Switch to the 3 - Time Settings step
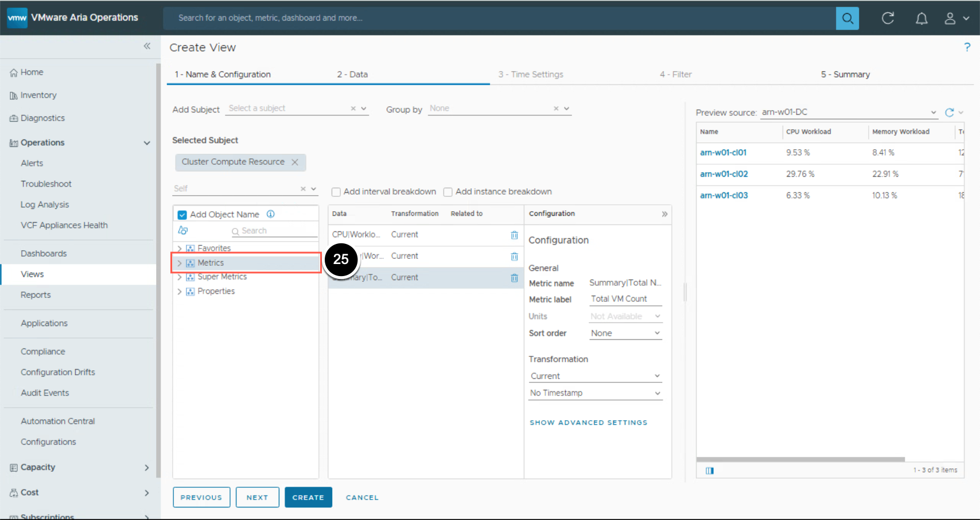 [531, 75]
